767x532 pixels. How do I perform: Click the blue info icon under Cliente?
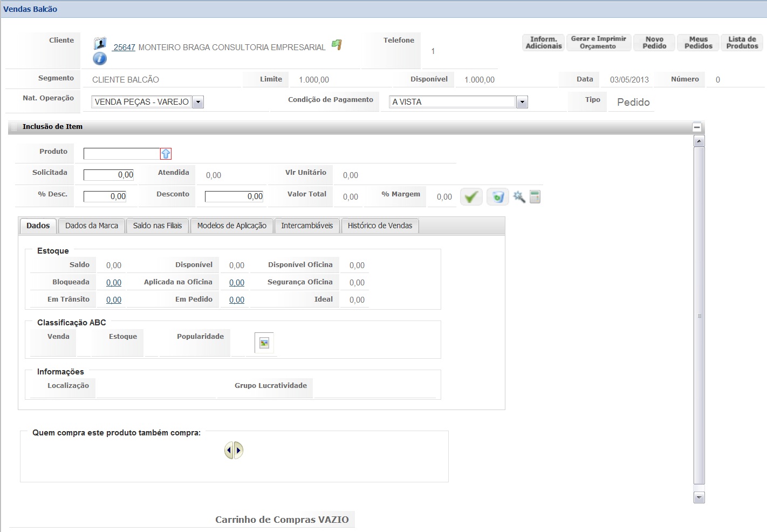[100, 58]
